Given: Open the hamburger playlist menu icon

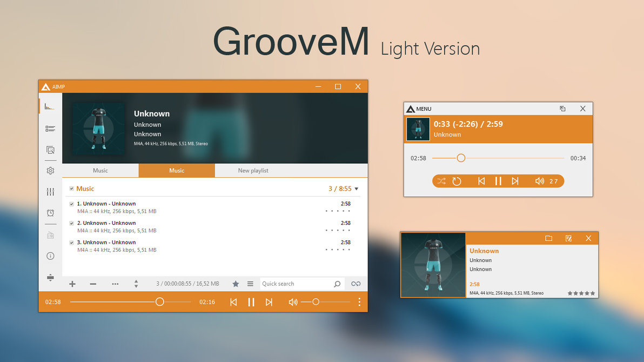Looking at the screenshot, I should point(250,284).
